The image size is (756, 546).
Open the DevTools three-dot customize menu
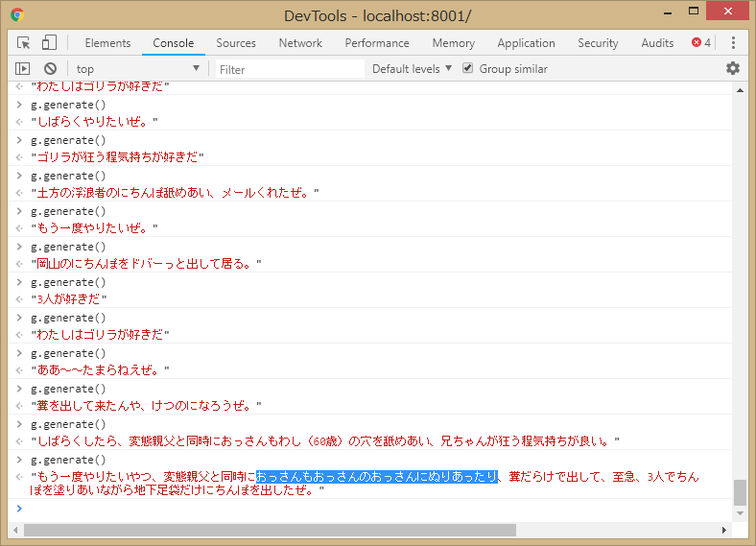click(733, 43)
